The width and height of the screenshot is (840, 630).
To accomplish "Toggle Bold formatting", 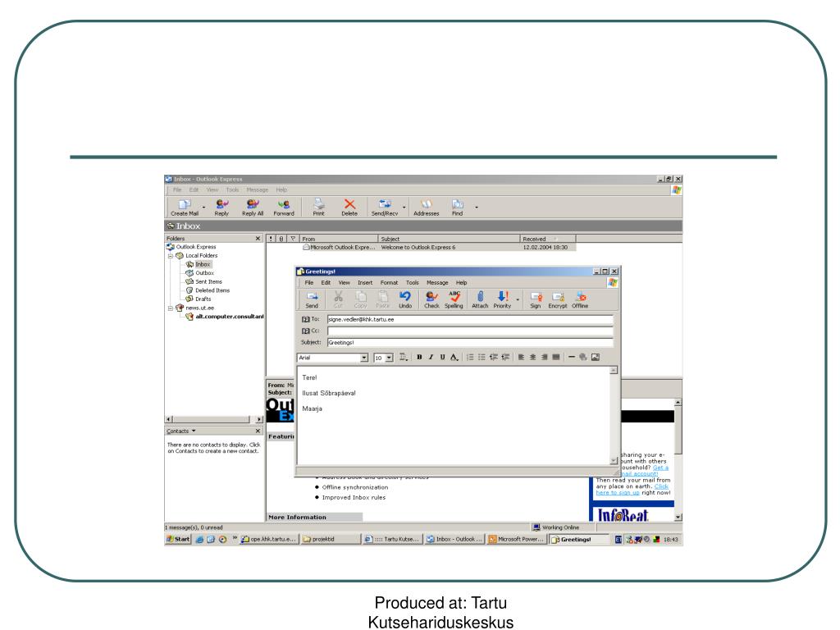I will pyautogui.click(x=419, y=358).
